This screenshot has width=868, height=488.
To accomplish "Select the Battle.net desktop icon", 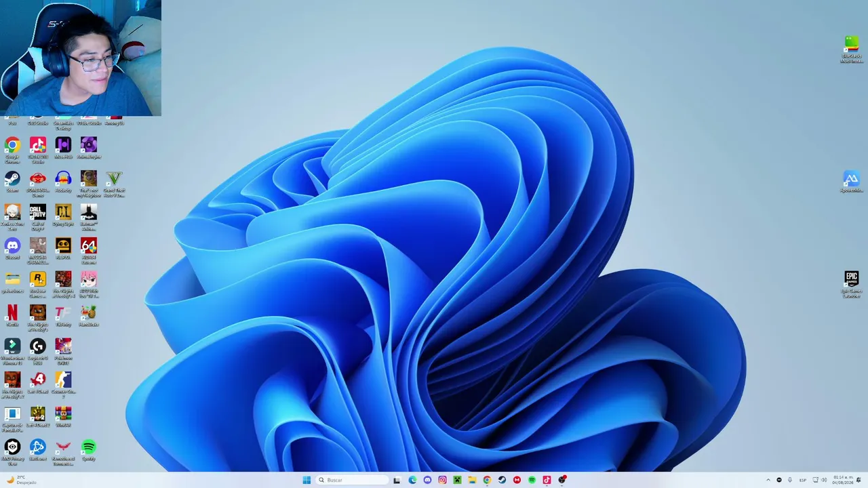I will pos(38,450).
